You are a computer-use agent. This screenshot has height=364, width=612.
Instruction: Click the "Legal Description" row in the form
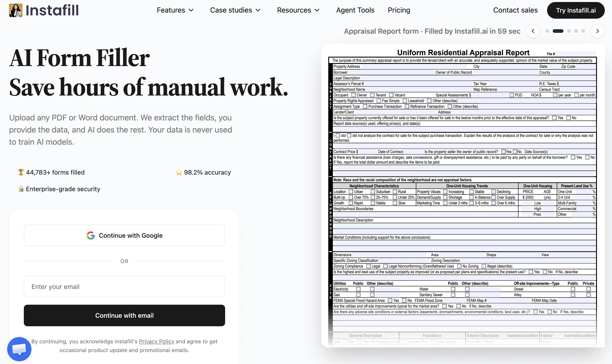464,78
